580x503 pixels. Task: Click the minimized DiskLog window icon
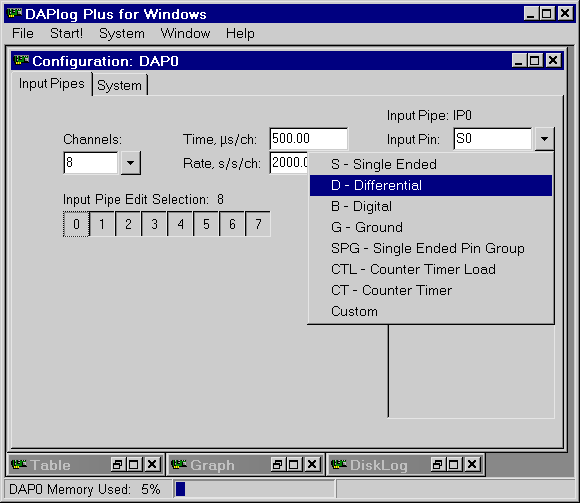click(339, 465)
